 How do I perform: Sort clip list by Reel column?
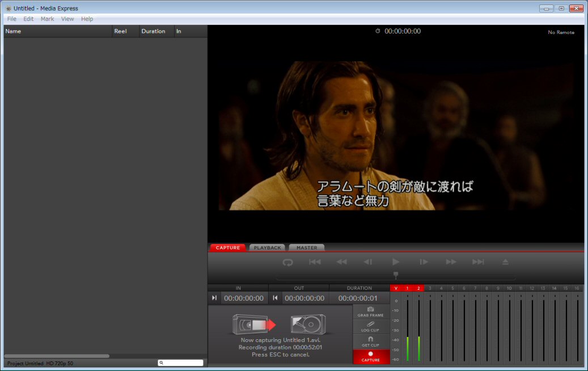click(126, 31)
